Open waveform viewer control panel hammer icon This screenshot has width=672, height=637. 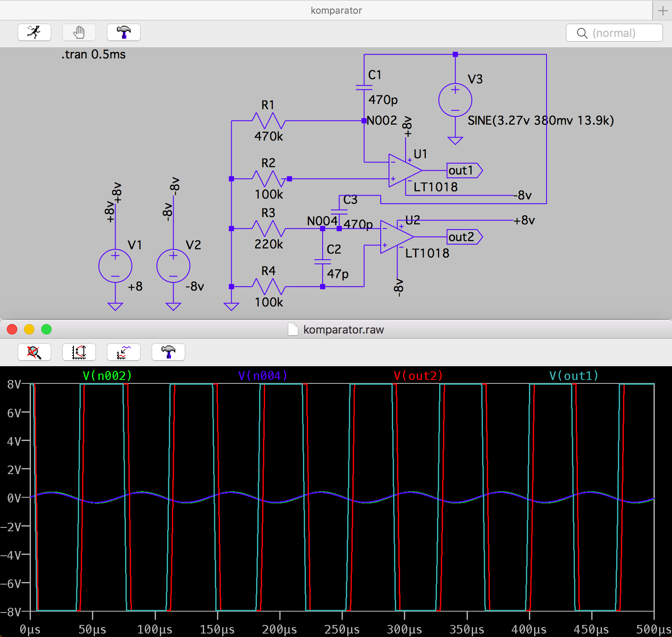click(168, 352)
